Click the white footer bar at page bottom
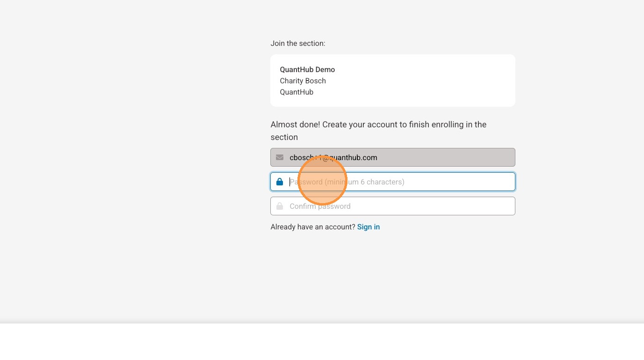This screenshot has width=644, height=360. point(322,342)
